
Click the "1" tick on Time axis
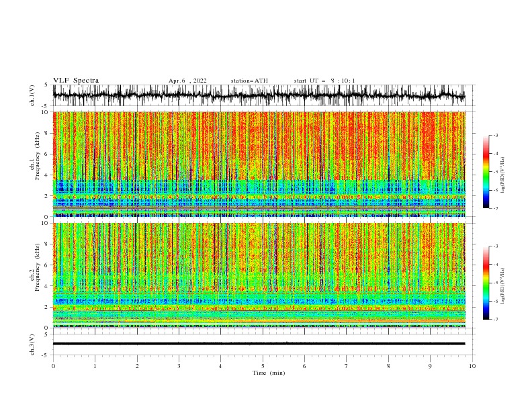coord(95,366)
